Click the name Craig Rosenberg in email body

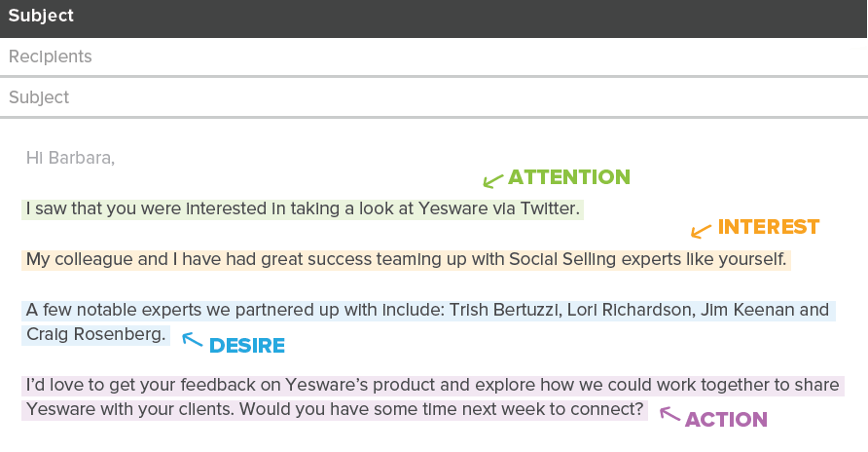[94, 334]
